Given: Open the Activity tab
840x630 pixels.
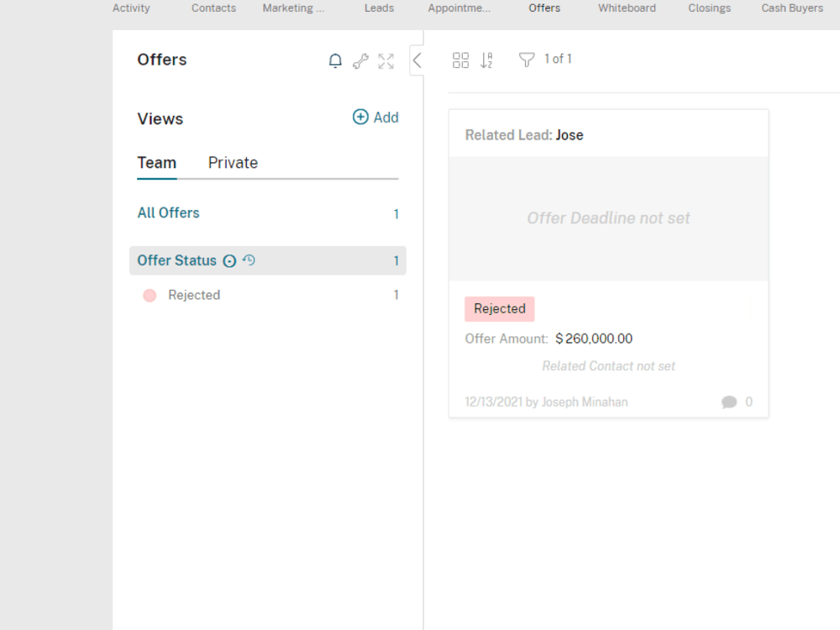Looking at the screenshot, I should [131, 8].
